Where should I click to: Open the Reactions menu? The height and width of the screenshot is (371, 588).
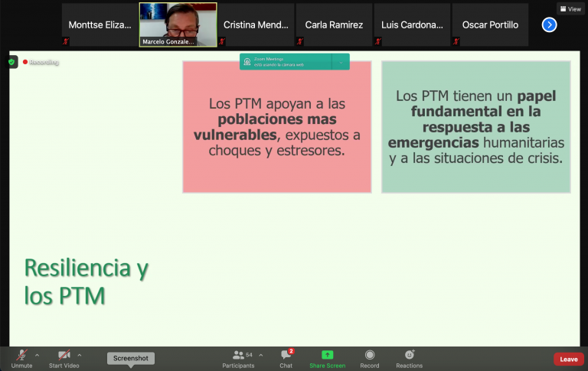pos(409,356)
